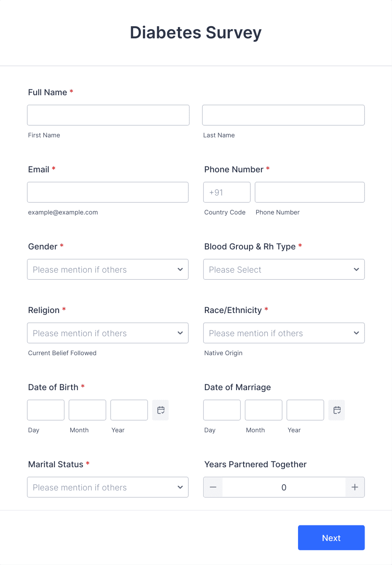Image resolution: width=392 pixels, height=565 pixels.
Task: Select the Date of Birth Year field
Action: (x=129, y=410)
